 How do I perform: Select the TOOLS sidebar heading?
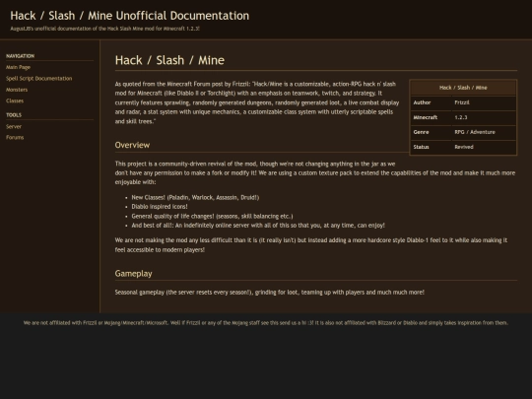[14, 115]
